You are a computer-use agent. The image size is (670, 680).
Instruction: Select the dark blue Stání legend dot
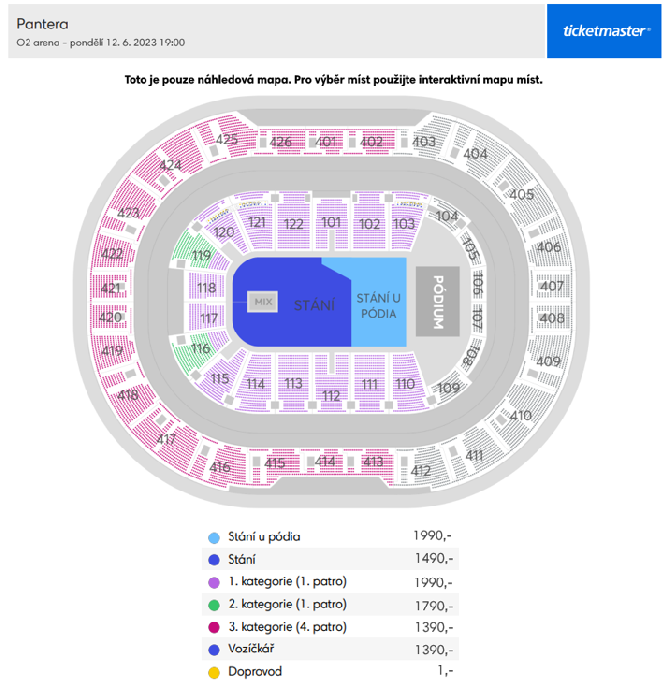point(214,559)
